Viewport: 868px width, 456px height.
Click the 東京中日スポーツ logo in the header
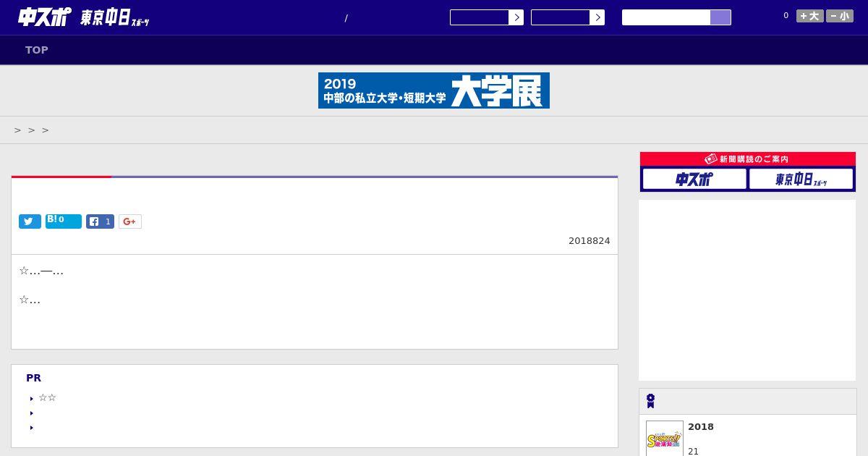click(114, 18)
